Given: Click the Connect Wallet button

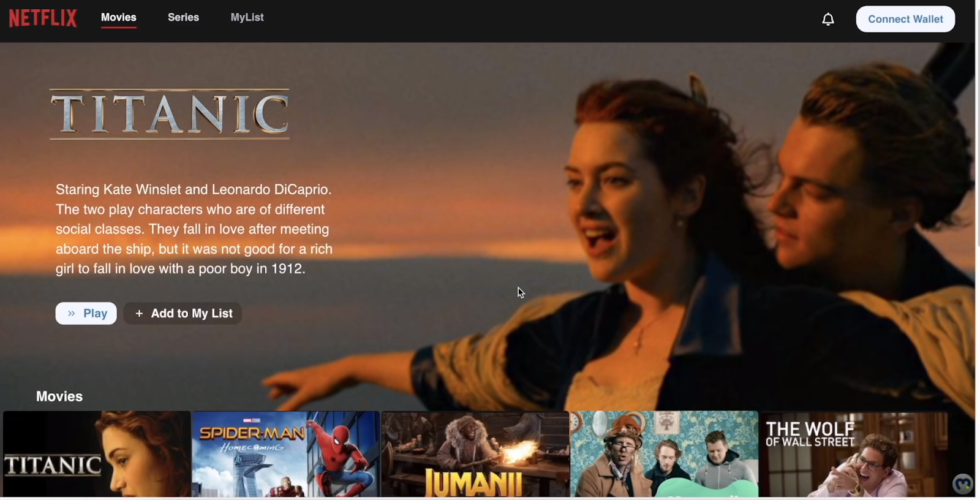Looking at the screenshot, I should [905, 19].
